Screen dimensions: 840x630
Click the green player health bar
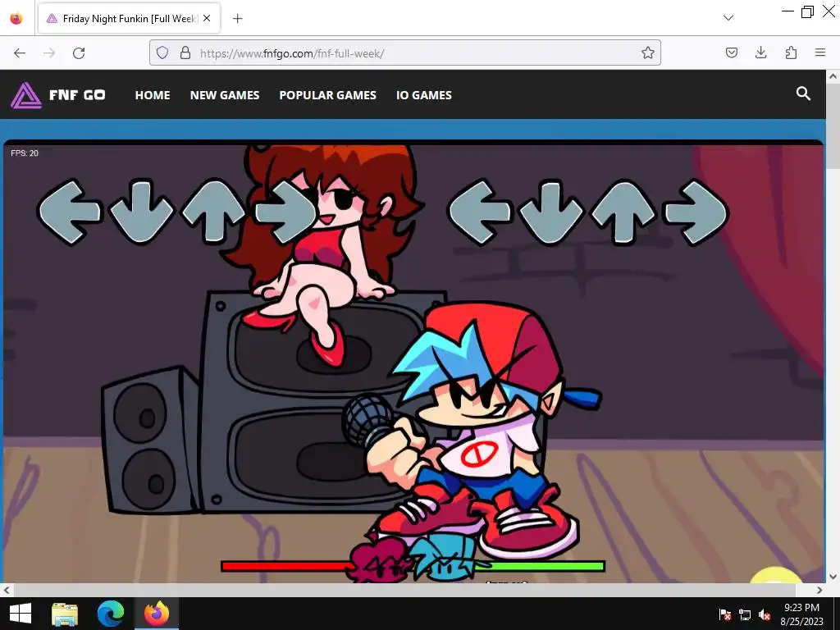[545, 566]
